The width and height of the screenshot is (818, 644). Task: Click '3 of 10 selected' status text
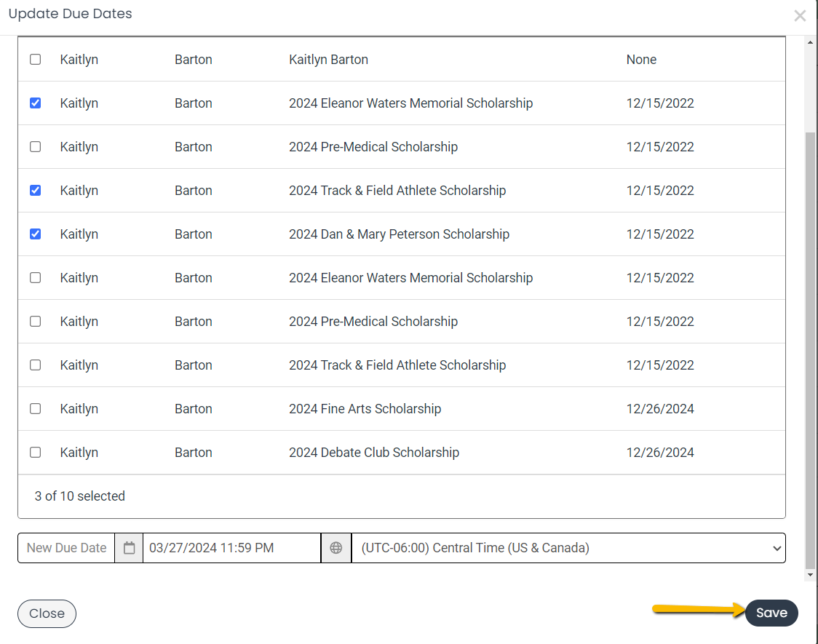point(80,496)
